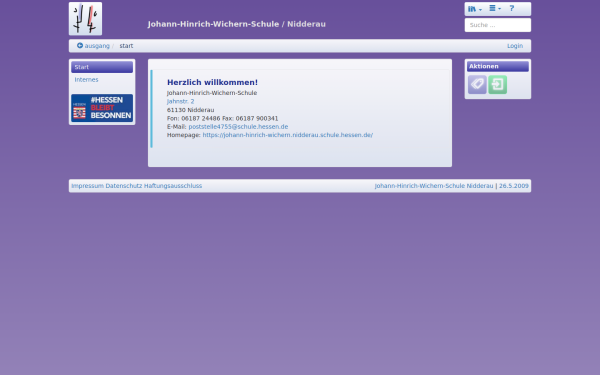Click the poststelle4755 email link
The width and height of the screenshot is (600, 375).
[x=238, y=127]
